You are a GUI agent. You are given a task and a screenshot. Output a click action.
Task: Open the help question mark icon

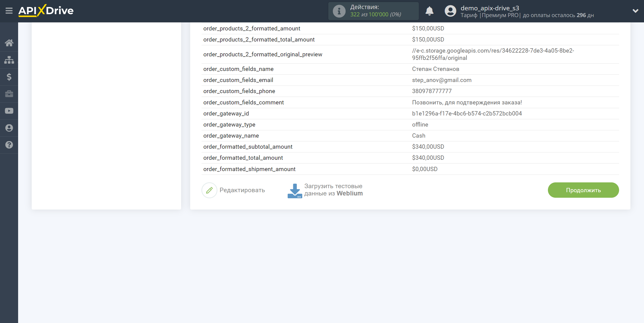pos(9,145)
